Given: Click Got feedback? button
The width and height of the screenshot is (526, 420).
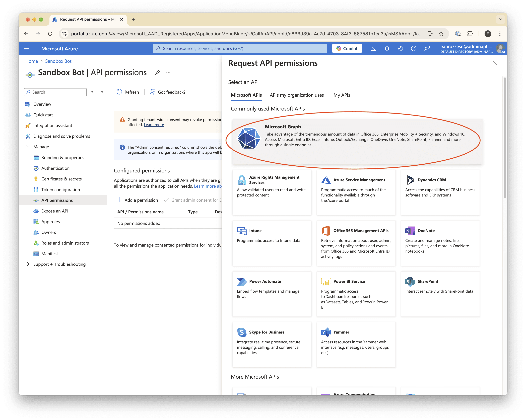Looking at the screenshot, I should 168,92.
